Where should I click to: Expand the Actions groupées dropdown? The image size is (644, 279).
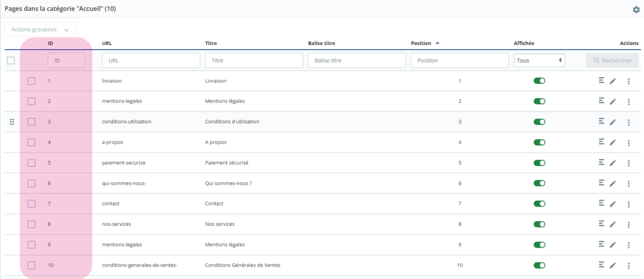point(40,29)
